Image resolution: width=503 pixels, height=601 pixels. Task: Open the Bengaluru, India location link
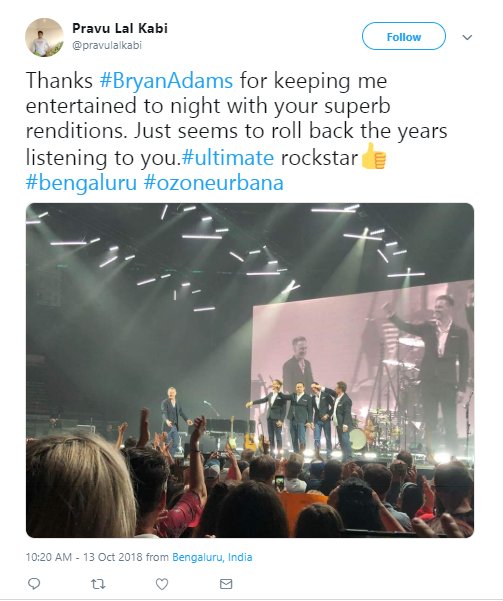click(212, 557)
